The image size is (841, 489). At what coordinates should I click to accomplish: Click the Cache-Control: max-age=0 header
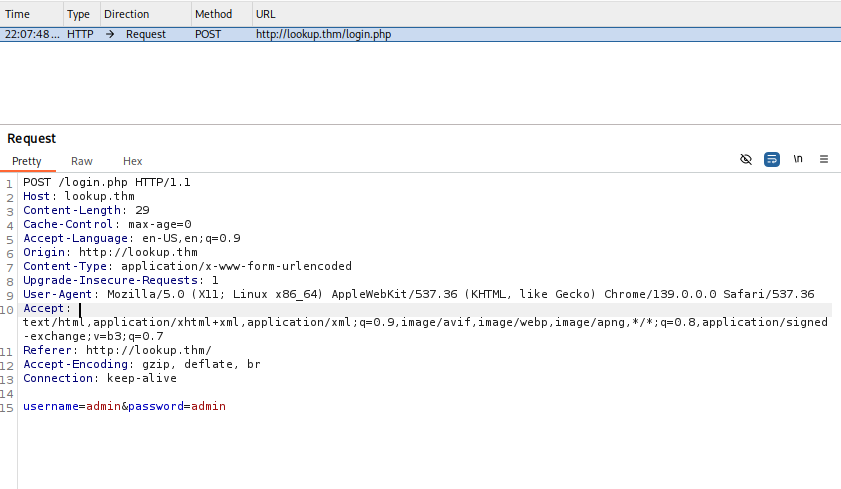(107, 224)
